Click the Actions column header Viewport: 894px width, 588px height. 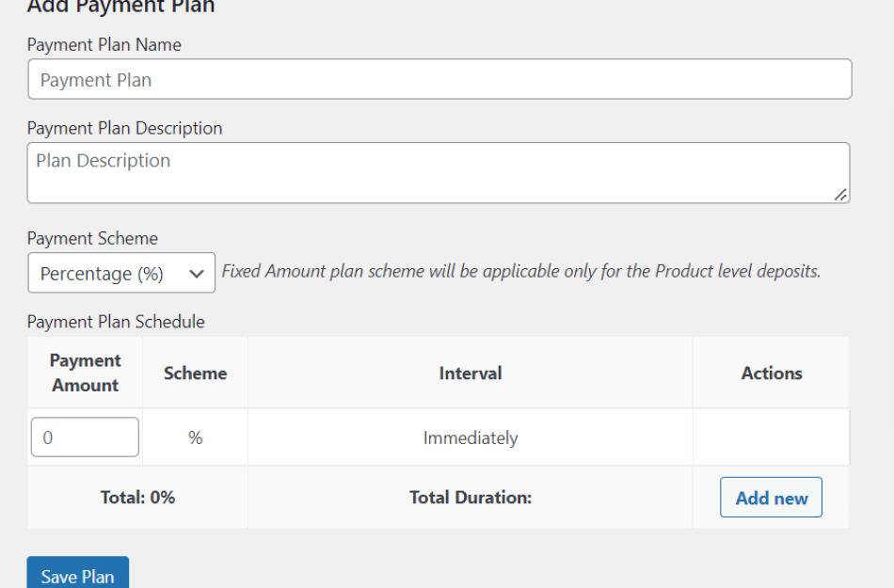point(771,373)
